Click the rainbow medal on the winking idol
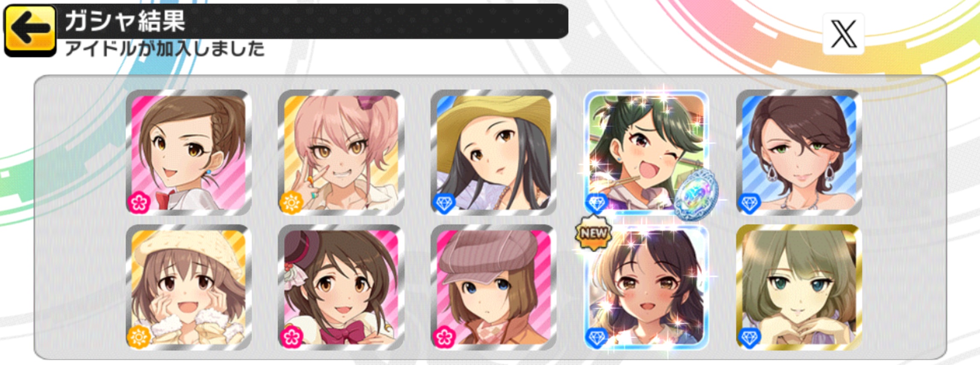980x365 pixels. point(696,194)
